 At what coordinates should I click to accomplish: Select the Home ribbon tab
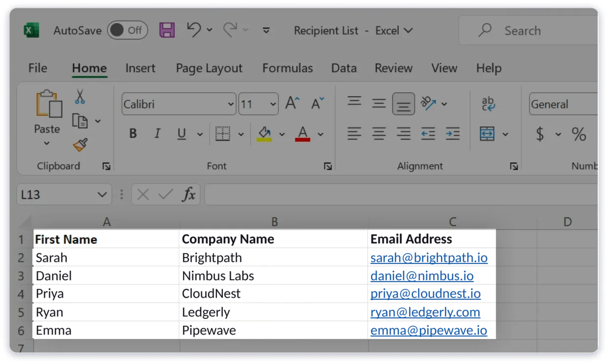click(89, 68)
